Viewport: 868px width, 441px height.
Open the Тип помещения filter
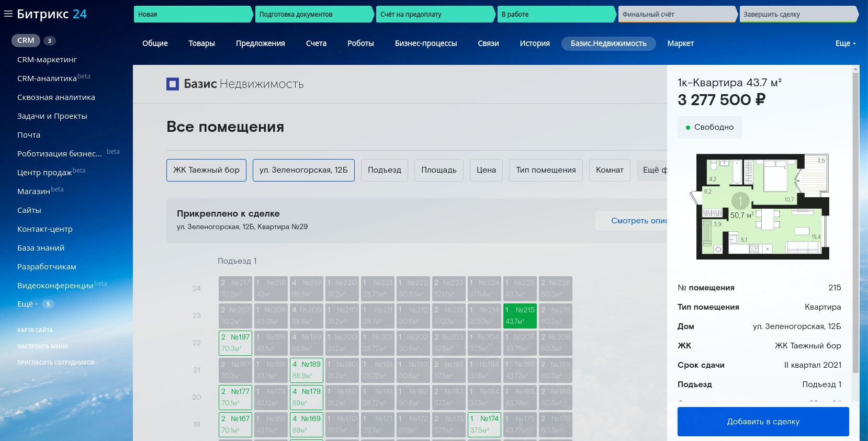546,170
